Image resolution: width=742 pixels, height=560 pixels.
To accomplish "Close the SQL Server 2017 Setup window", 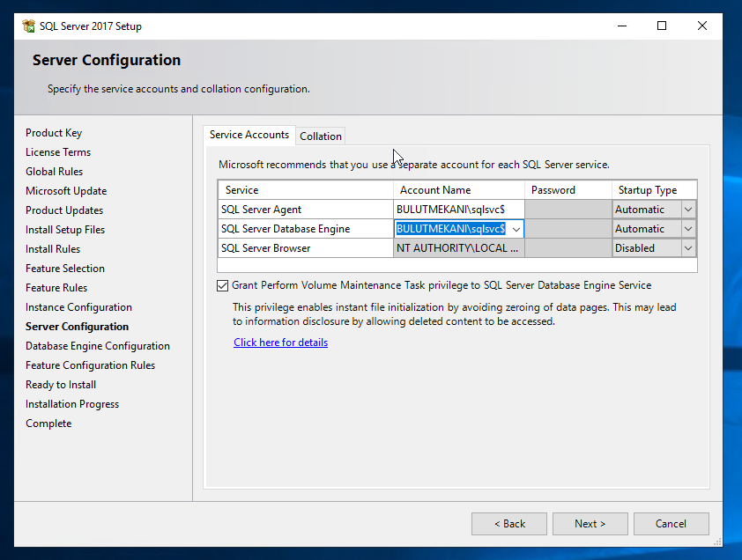I will click(x=701, y=26).
